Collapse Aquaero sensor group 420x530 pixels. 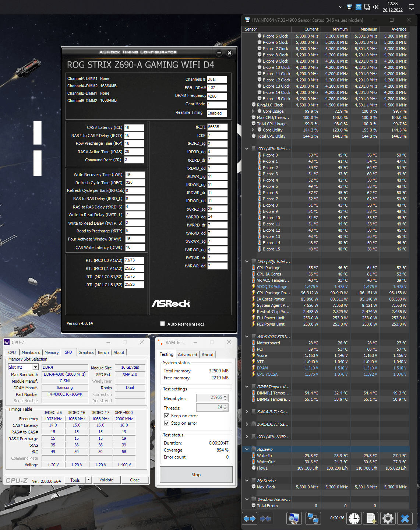[247, 449]
